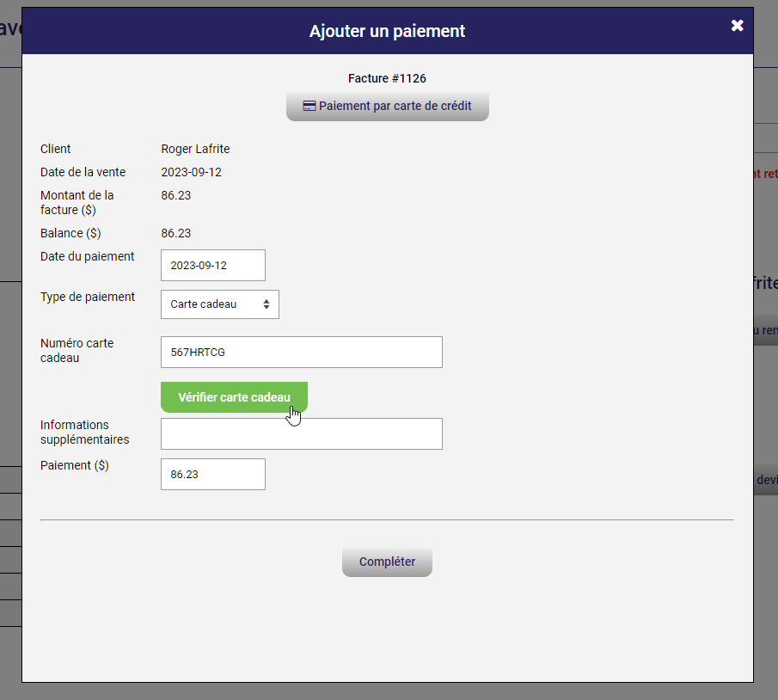778x700 pixels.
Task: Close the Ajouter un paiement dialog
Action: tap(737, 26)
